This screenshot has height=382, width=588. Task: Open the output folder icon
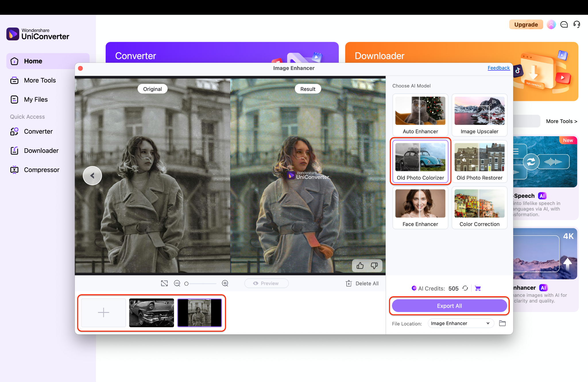pos(502,323)
